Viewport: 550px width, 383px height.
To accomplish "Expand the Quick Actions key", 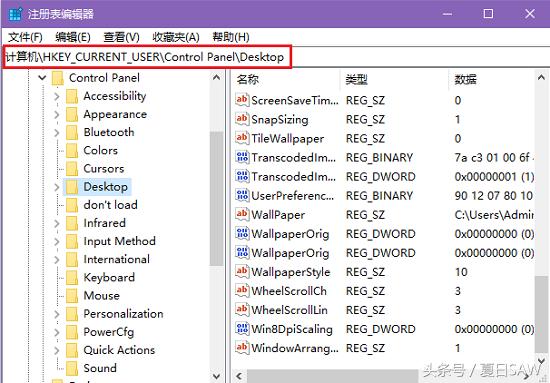I will click(57, 350).
